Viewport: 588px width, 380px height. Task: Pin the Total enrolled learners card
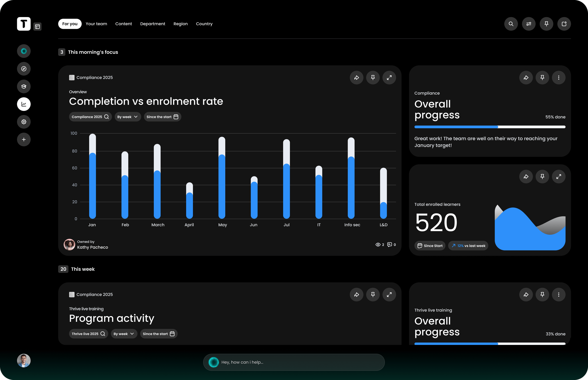(542, 177)
